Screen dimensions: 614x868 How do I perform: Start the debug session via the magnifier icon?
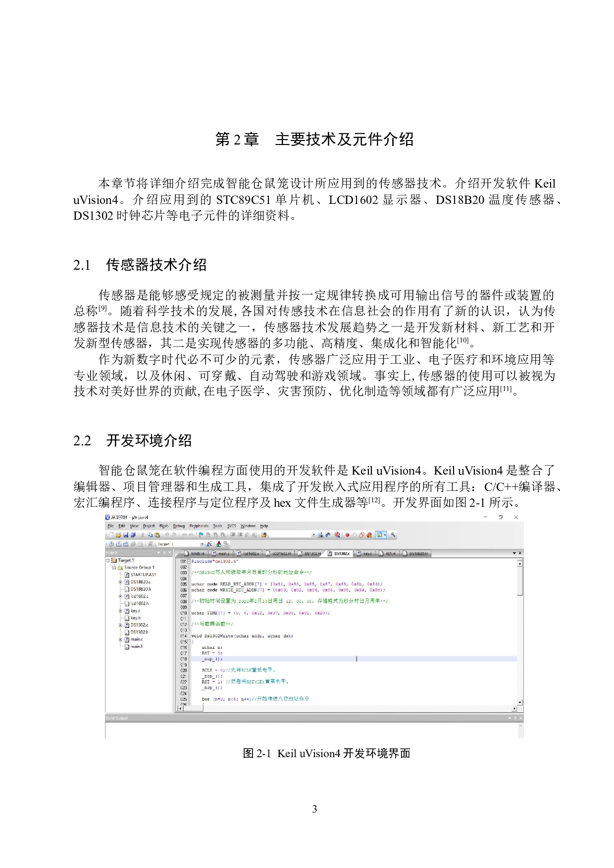pyautogui.click(x=337, y=535)
